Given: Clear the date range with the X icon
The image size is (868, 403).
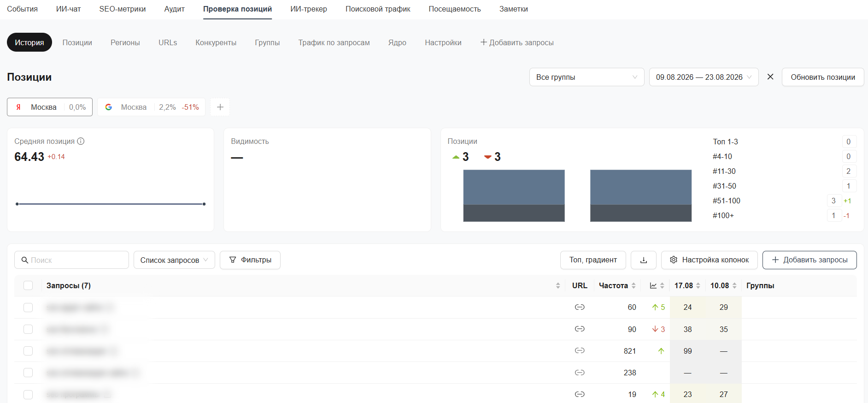Looking at the screenshot, I should (770, 77).
